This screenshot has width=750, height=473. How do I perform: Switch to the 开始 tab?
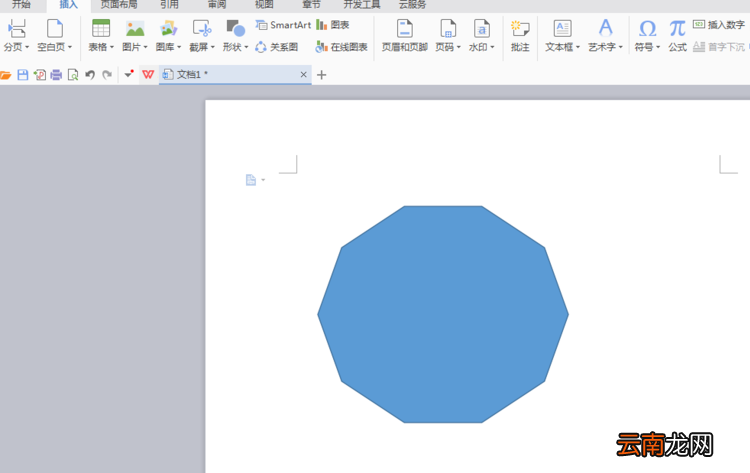coord(21,5)
